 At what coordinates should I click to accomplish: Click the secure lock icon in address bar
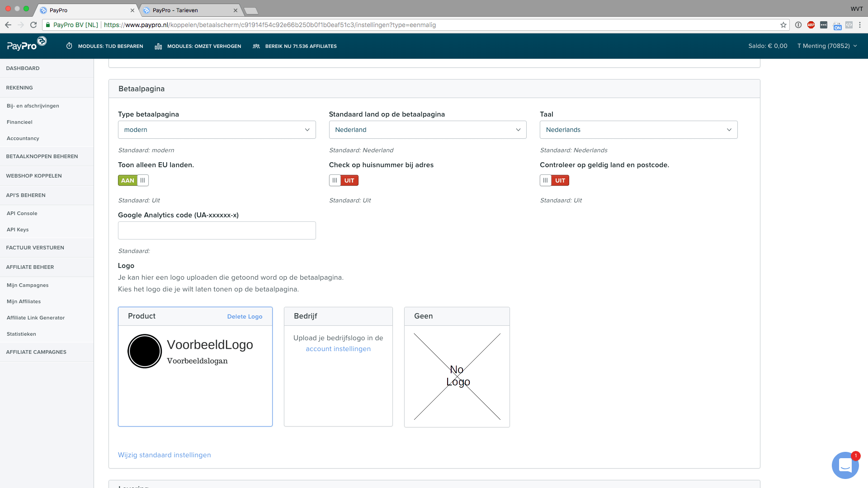click(x=48, y=25)
